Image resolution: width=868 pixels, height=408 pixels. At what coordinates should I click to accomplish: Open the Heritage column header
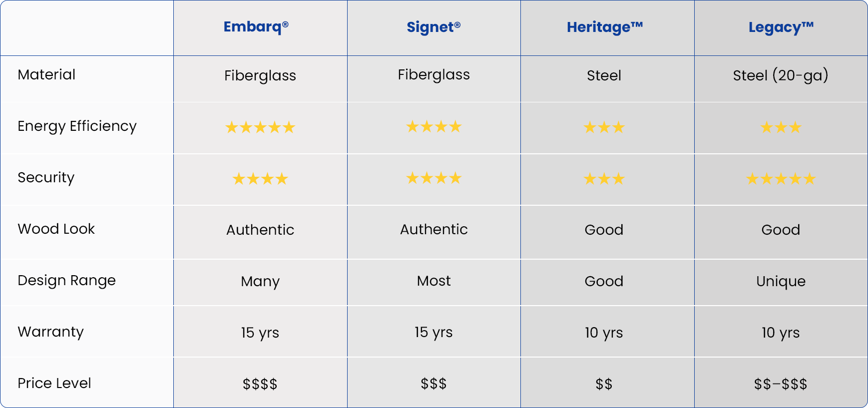click(604, 27)
